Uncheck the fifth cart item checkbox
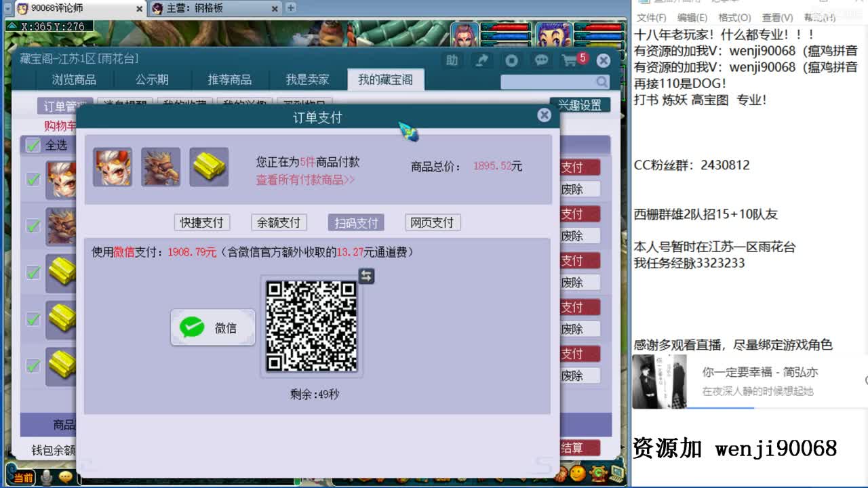This screenshot has width=868, height=488. coord(33,366)
